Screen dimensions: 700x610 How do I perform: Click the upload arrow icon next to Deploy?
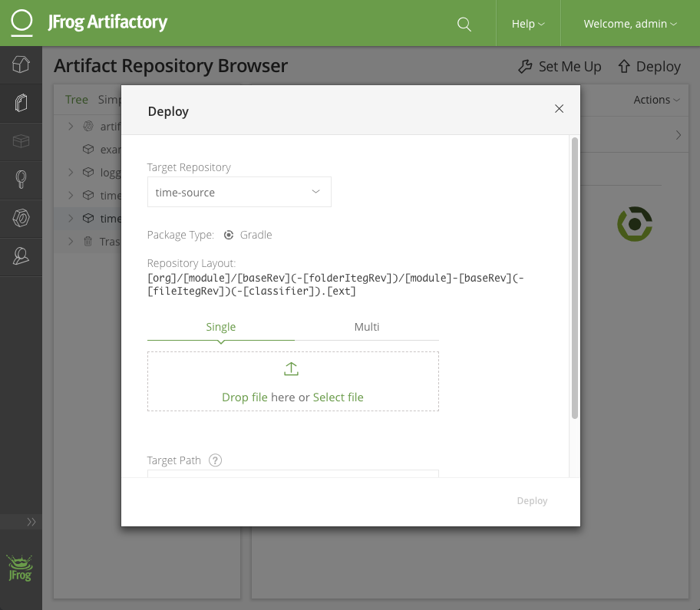[624, 67]
